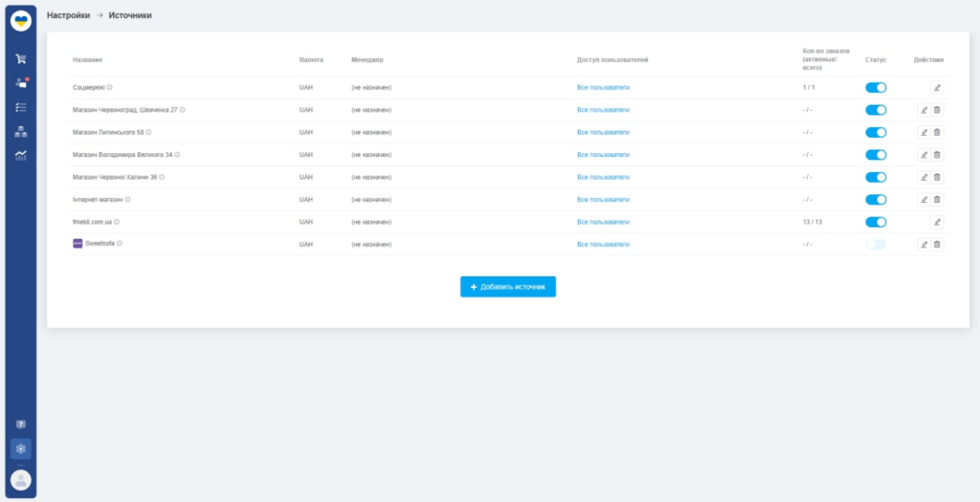This screenshot has width=980, height=502.
Task: Click the Менеджер column header
Action: pyautogui.click(x=367, y=60)
